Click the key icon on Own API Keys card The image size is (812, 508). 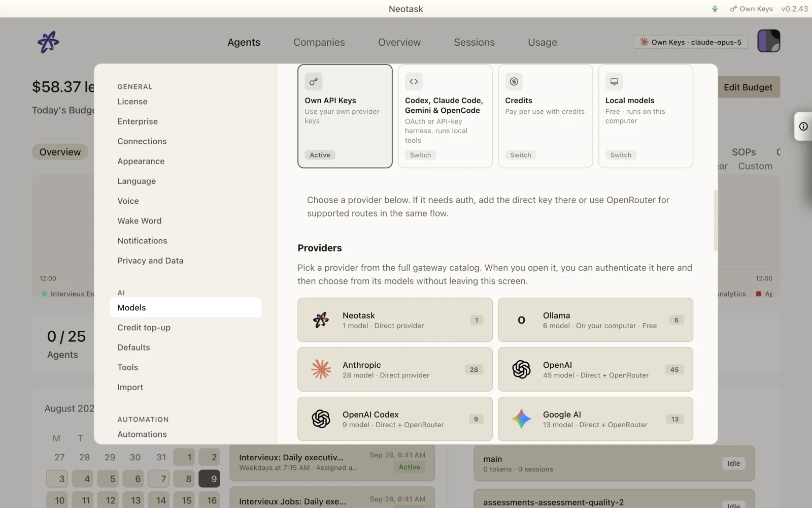(x=314, y=81)
